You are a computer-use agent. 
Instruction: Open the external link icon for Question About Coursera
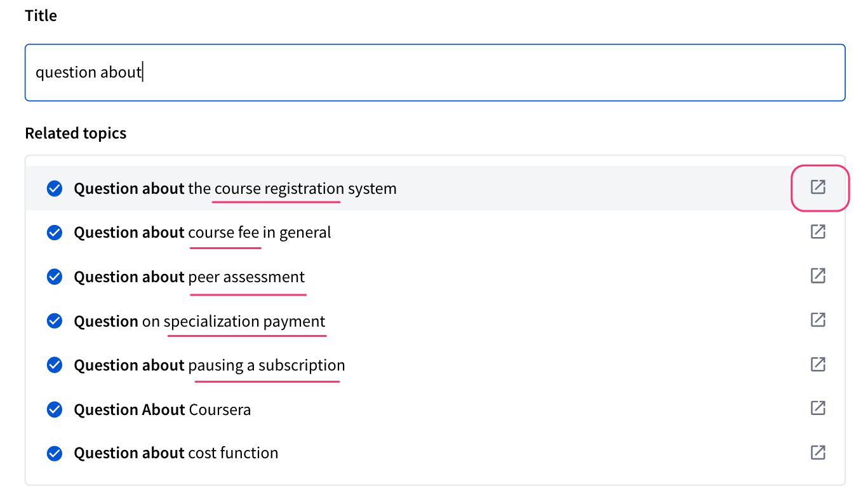tap(818, 408)
